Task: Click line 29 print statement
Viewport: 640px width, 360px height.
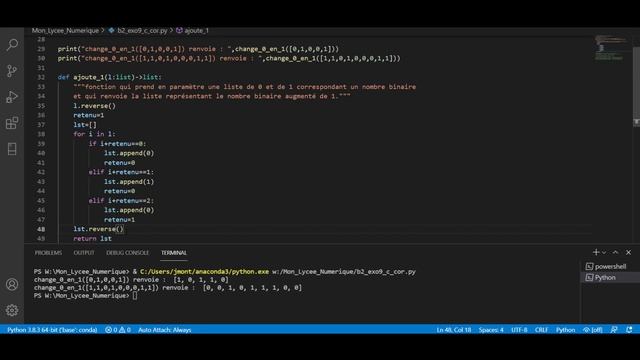Action: (x=198, y=49)
